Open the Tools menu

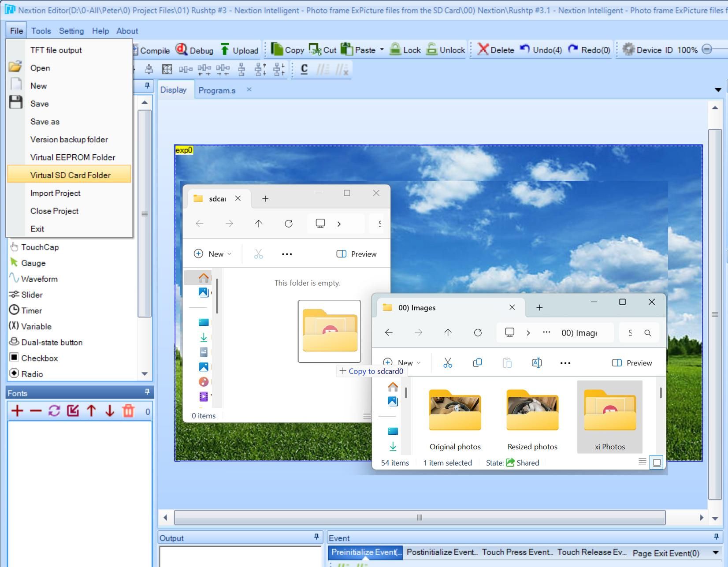coord(41,30)
